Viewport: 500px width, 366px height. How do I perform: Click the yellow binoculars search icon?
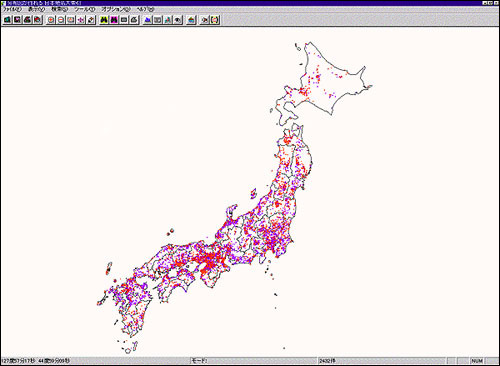[104, 20]
